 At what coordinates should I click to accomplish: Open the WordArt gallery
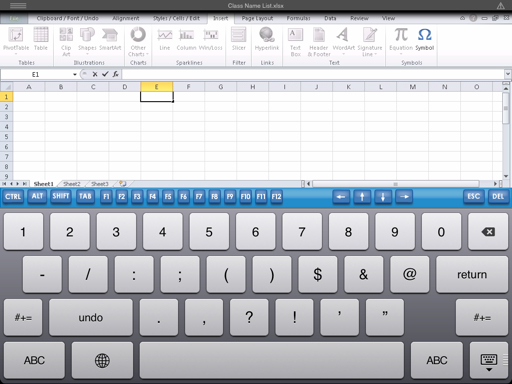coord(344,40)
